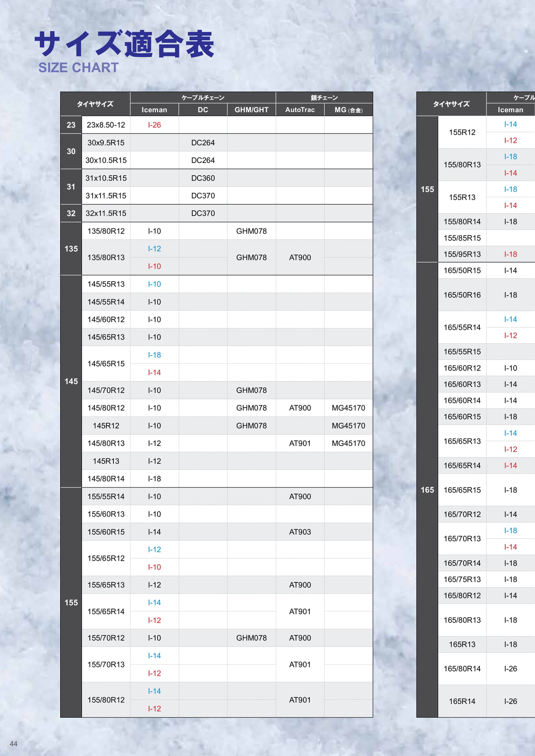Click the サイズ適合表 page title

pos(124,44)
